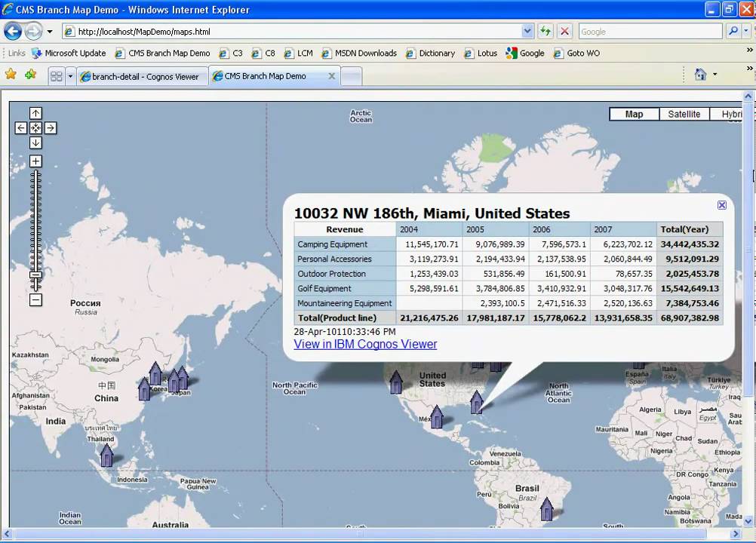Switch to Hybrid view type
Image resolution: width=756 pixels, height=543 pixels.
pyautogui.click(x=727, y=114)
